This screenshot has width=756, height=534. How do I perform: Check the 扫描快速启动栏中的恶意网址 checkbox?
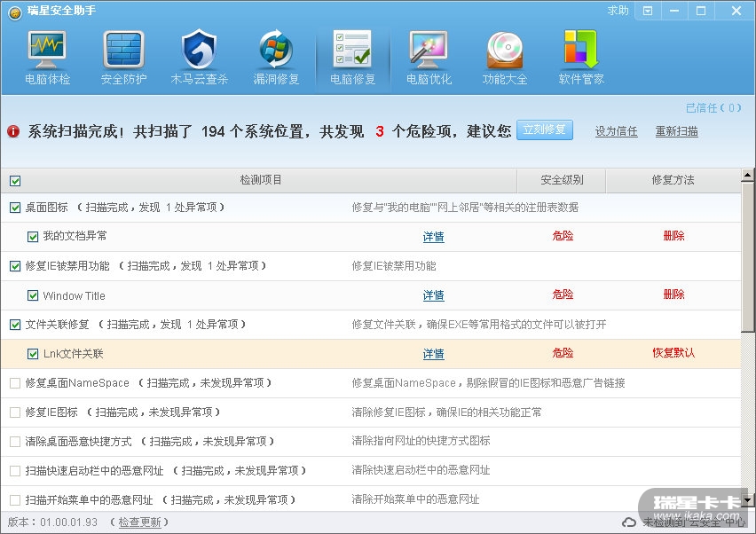click(15, 471)
